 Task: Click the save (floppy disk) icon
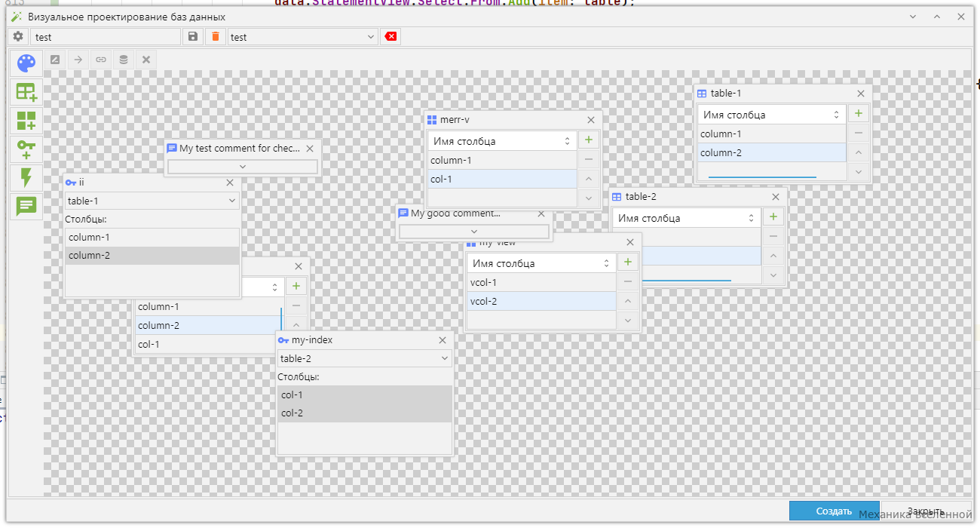point(193,36)
